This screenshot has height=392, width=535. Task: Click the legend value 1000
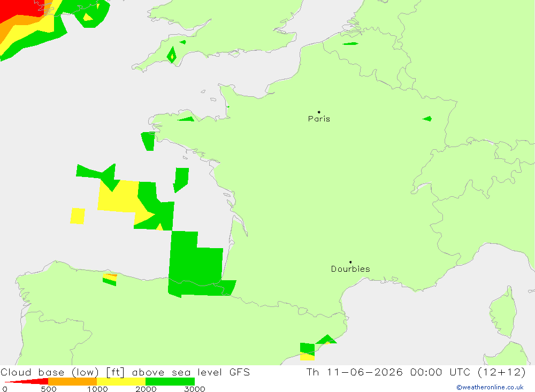tap(97, 389)
